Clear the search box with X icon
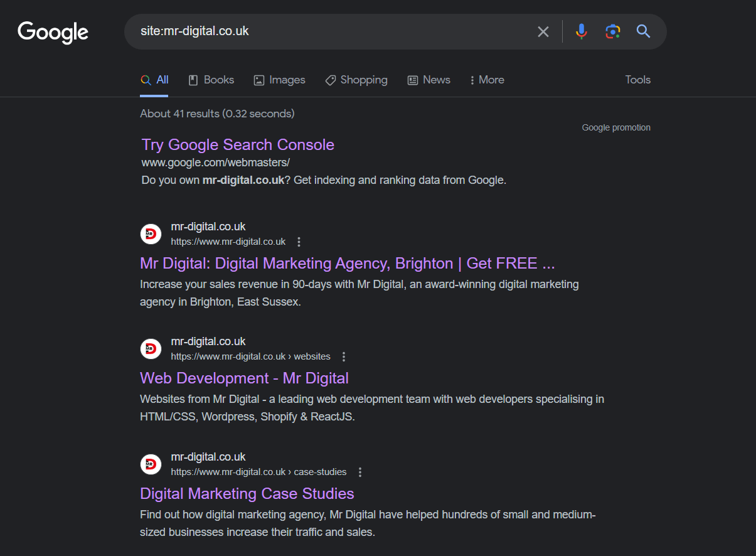 point(543,31)
